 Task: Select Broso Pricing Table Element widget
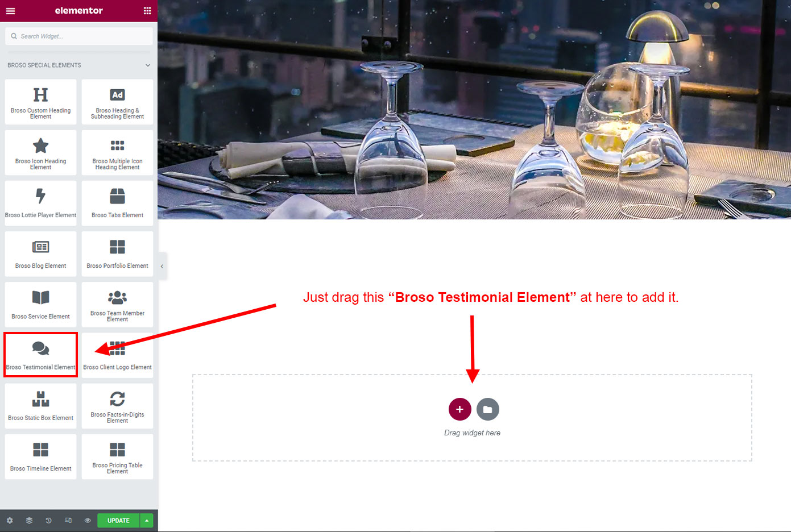pyautogui.click(x=117, y=456)
